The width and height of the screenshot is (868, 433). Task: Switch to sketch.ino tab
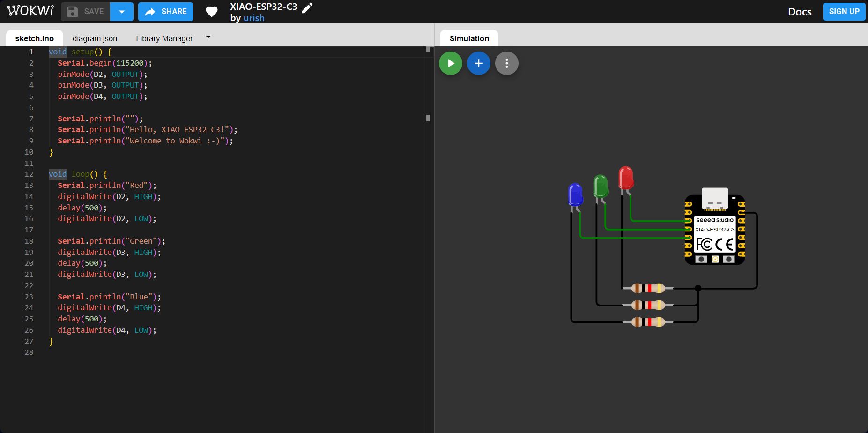coord(34,38)
